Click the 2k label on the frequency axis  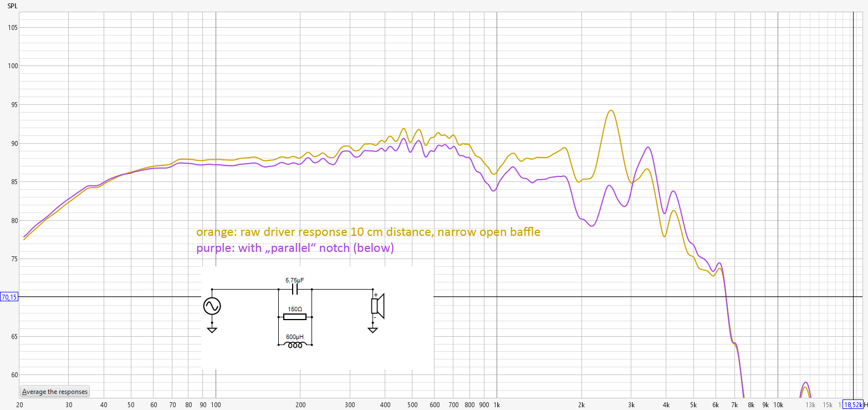(x=581, y=405)
